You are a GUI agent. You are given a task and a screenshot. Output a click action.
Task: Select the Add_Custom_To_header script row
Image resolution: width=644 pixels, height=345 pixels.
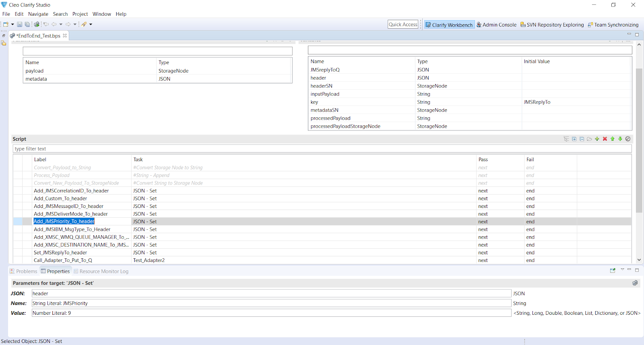pos(322,198)
